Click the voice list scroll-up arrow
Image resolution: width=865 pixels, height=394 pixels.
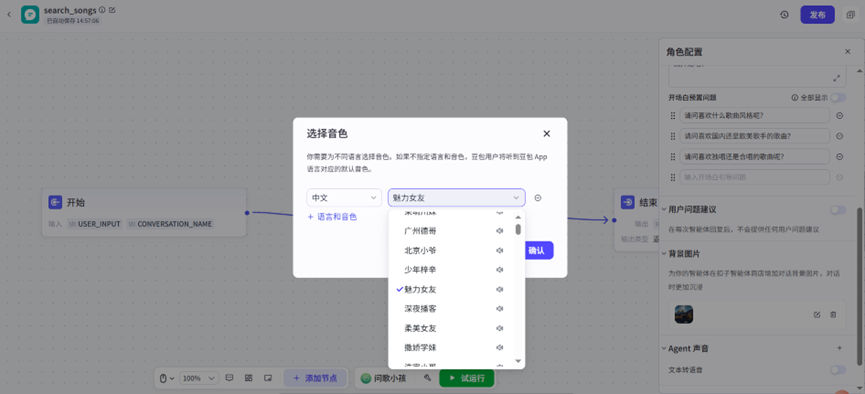pyautogui.click(x=518, y=217)
